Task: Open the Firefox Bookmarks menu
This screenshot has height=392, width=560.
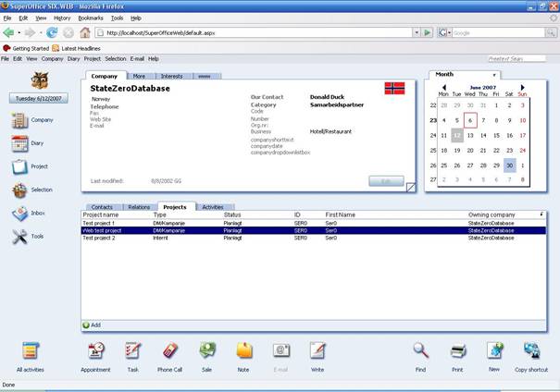Action: (x=91, y=18)
